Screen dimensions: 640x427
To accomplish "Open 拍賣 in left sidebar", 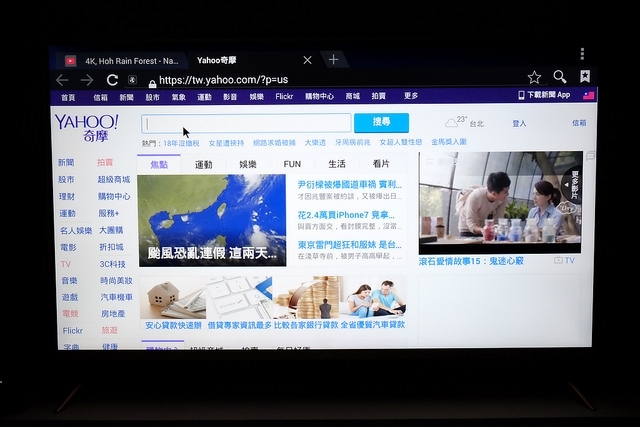I will click(x=105, y=162).
